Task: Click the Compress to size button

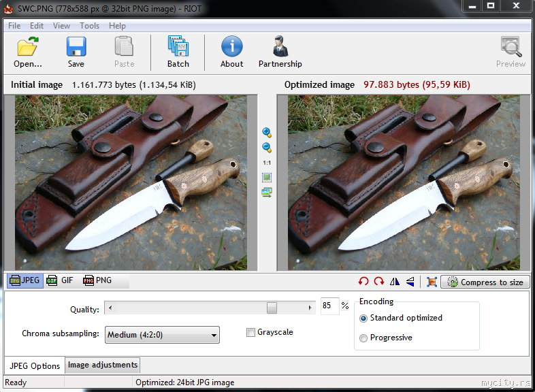Action: 485,282
